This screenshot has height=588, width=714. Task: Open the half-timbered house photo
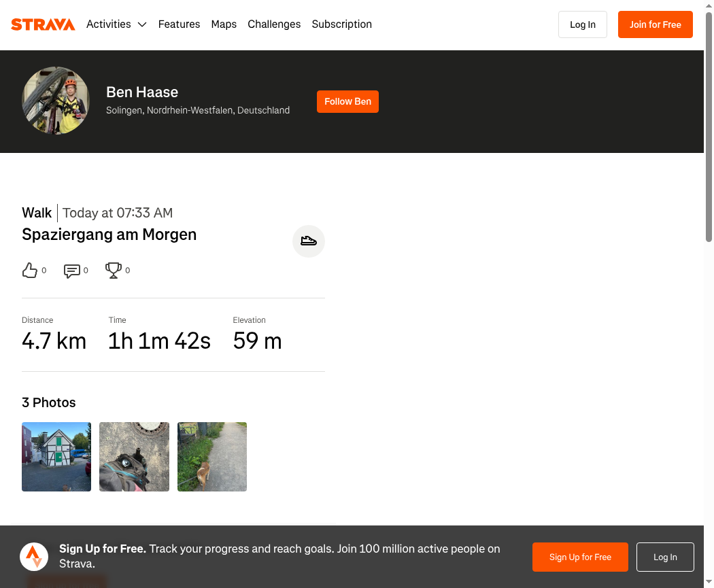click(x=56, y=457)
